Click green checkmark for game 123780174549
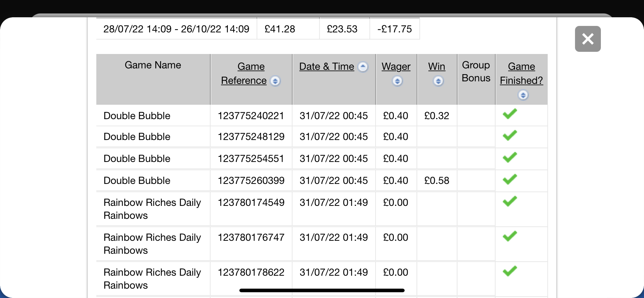644x298 pixels. (510, 201)
